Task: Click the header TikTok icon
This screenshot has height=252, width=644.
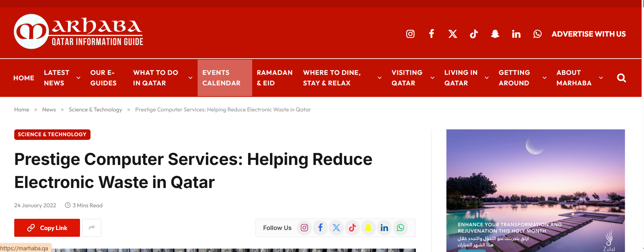Action: point(474,34)
